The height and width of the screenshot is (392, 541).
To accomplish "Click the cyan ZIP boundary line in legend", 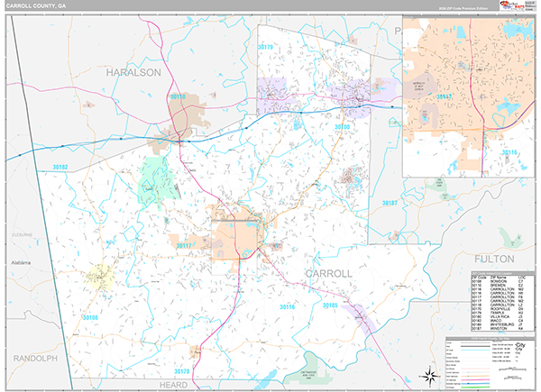I will point(475,350).
